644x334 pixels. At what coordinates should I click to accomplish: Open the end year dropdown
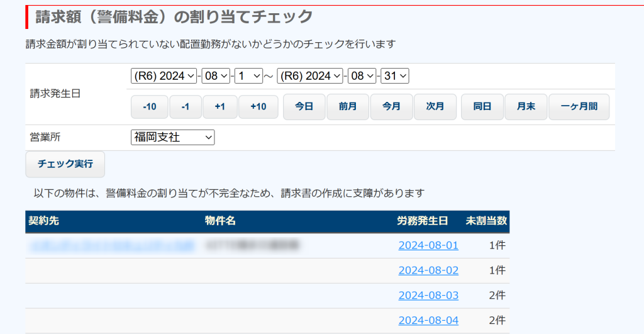309,76
